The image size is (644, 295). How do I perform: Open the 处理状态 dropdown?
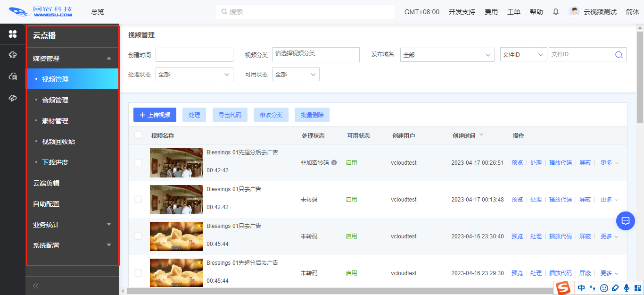tap(194, 74)
